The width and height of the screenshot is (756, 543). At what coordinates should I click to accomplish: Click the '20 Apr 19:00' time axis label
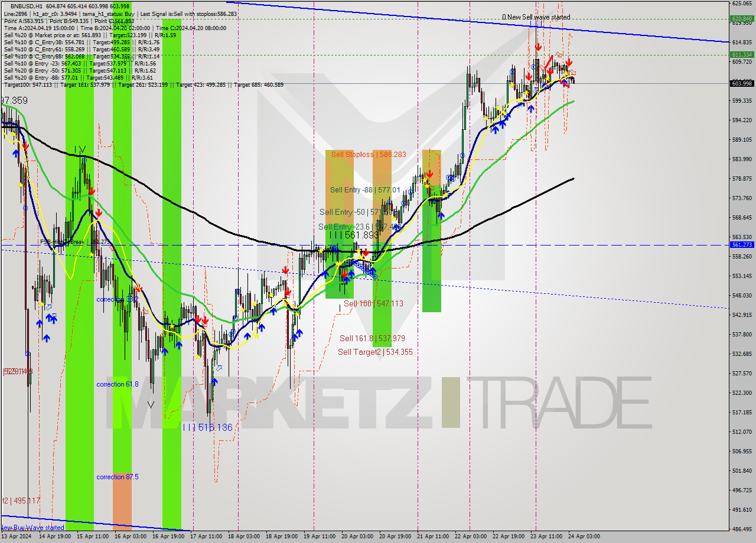point(395,537)
